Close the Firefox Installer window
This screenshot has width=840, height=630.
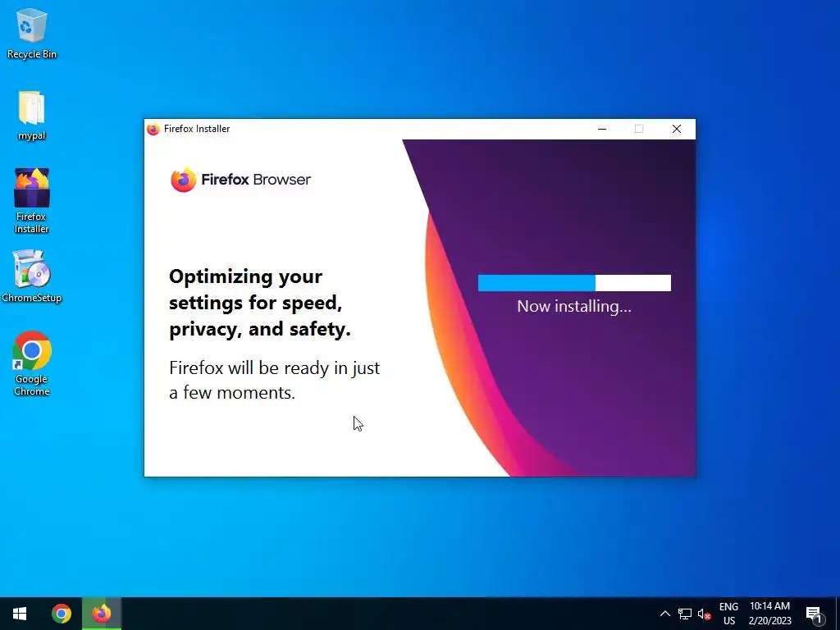click(x=677, y=129)
